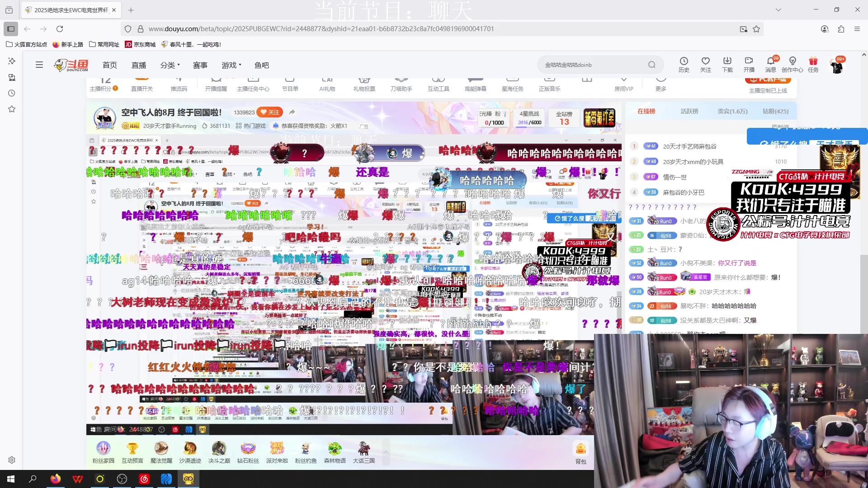This screenshot has height=488, width=868.
Task: Open the 消息 messages bell icon
Action: (x=771, y=65)
